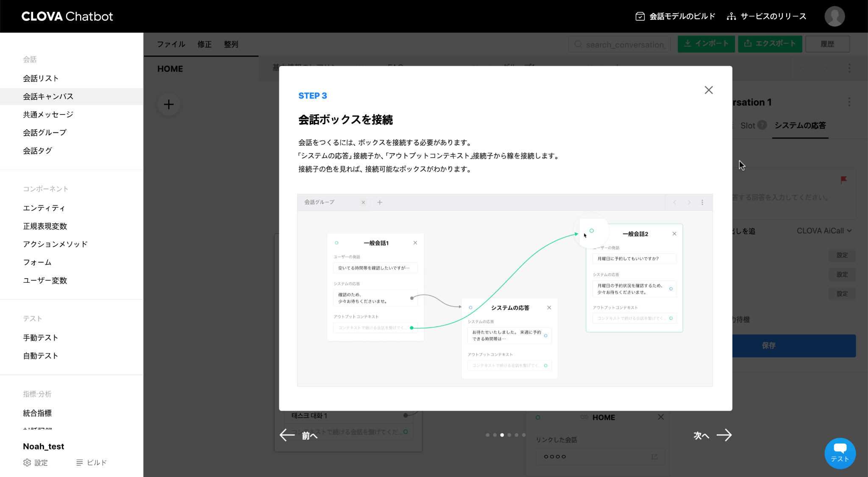Click the user profile avatar
Image resolution: width=868 pixels, height=477 pixels.
pos(835,17)
